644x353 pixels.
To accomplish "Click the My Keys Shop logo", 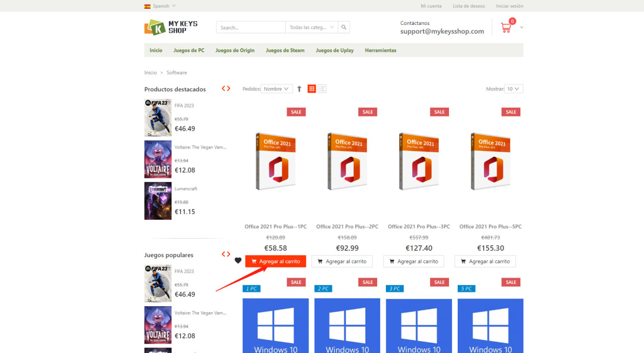I will pyautogui.click(x=171, y=27).
